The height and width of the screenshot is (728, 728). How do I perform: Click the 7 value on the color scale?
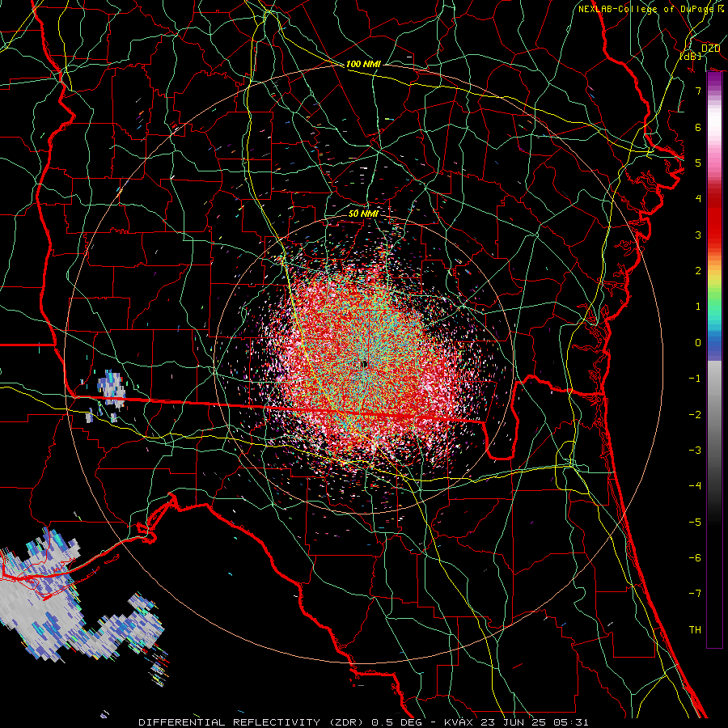[x=698, y=91]
